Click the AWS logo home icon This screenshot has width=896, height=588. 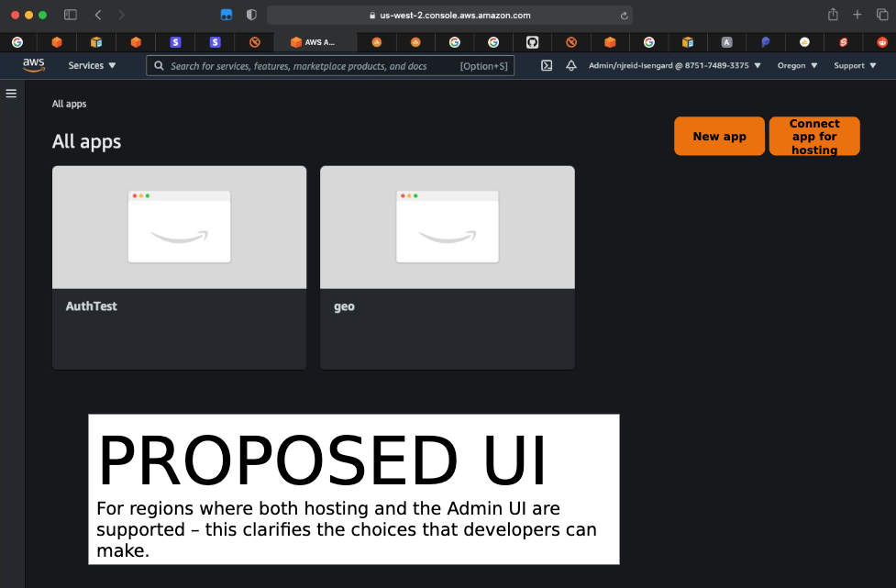34,65
